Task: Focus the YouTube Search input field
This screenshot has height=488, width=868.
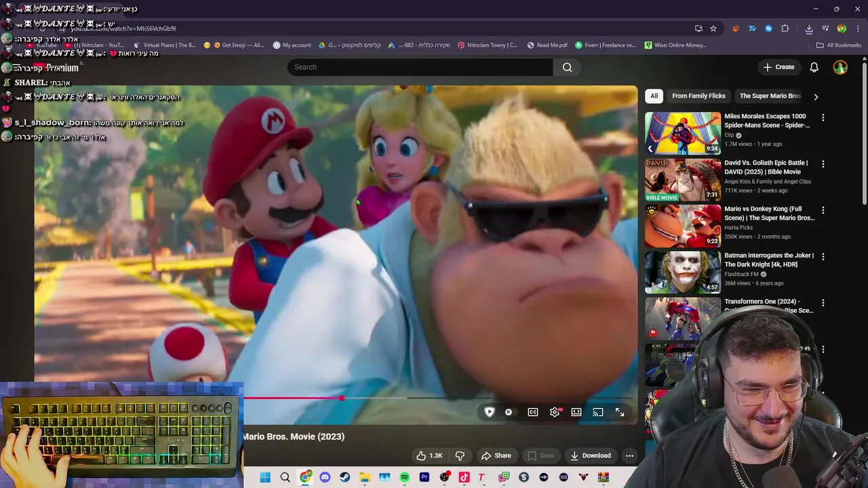Action: click(x=420, y=67)
